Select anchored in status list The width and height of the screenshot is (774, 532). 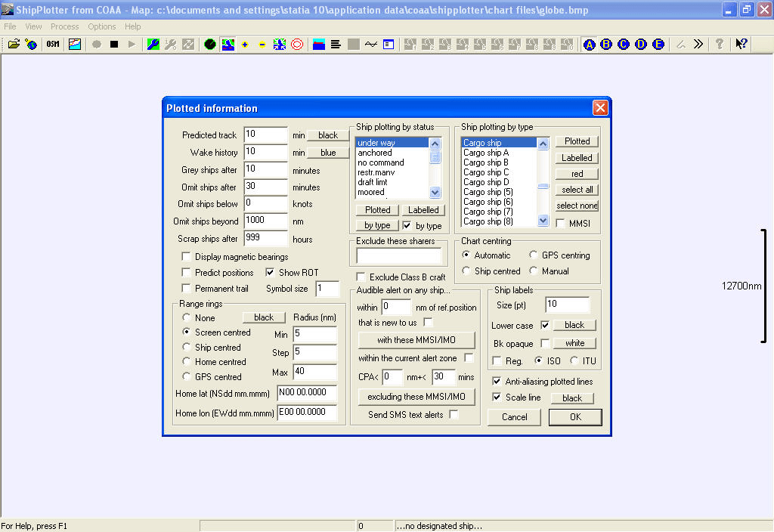pos(392,153)
